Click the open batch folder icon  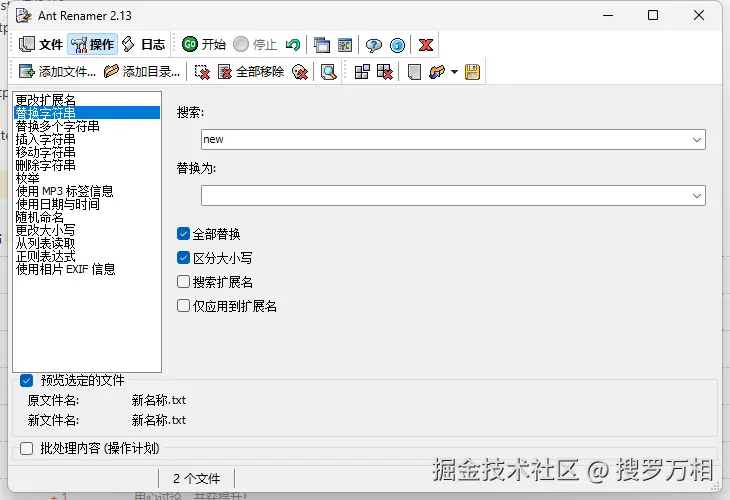pyautogui.click(x=437, y=72)
